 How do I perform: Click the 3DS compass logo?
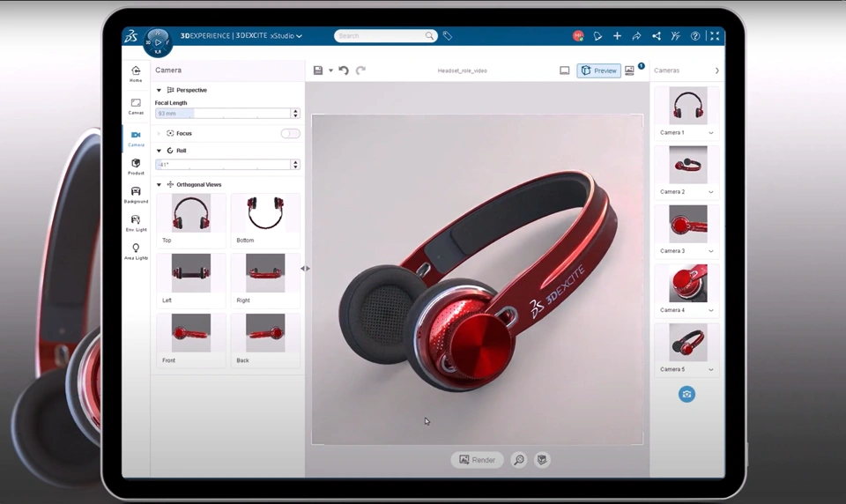coord(131,36)
